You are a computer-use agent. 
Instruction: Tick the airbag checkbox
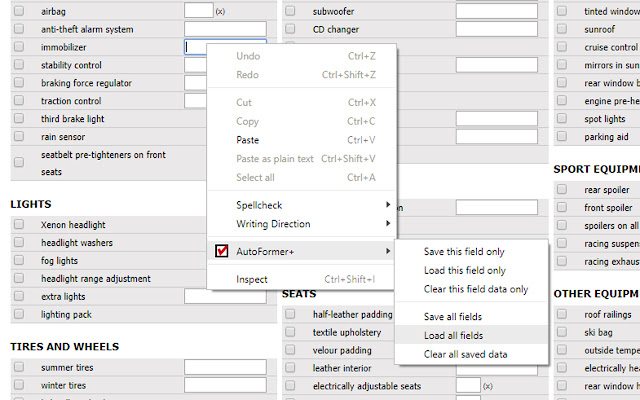(x=19, y=11)
